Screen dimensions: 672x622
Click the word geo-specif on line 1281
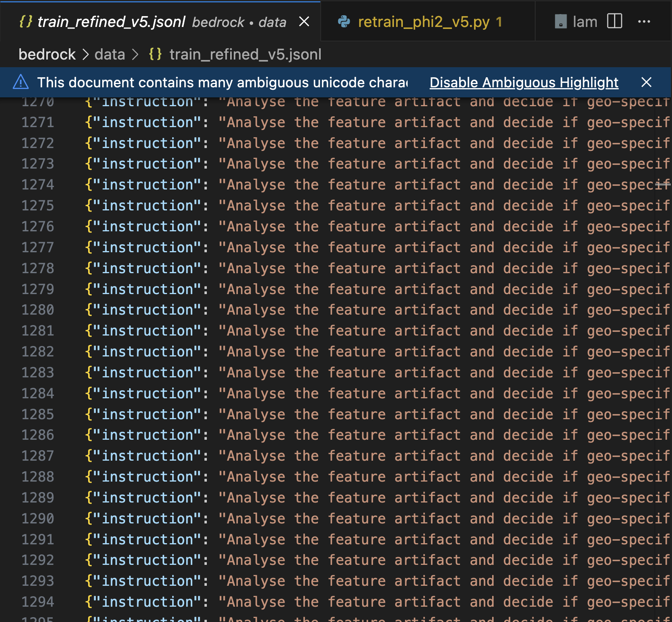(x=629, y=331)
